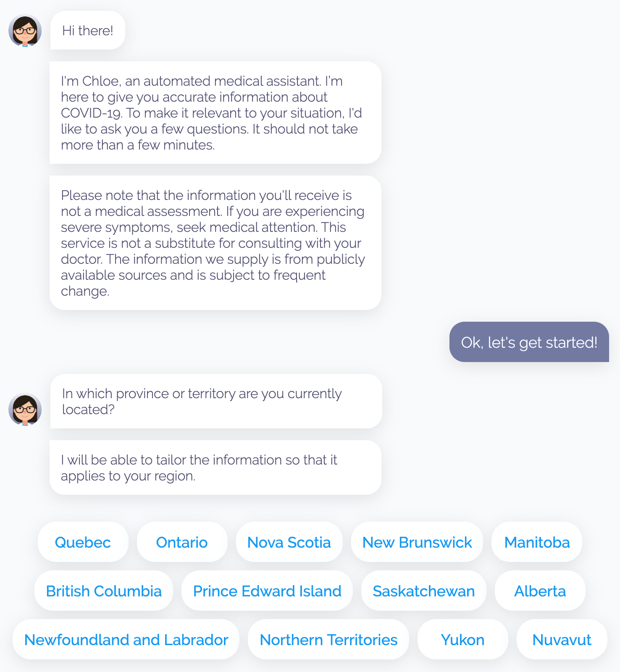Viewport: 620px width, 672px height.
Task: Select Nuvavut
Action: [x=562, y=639]
